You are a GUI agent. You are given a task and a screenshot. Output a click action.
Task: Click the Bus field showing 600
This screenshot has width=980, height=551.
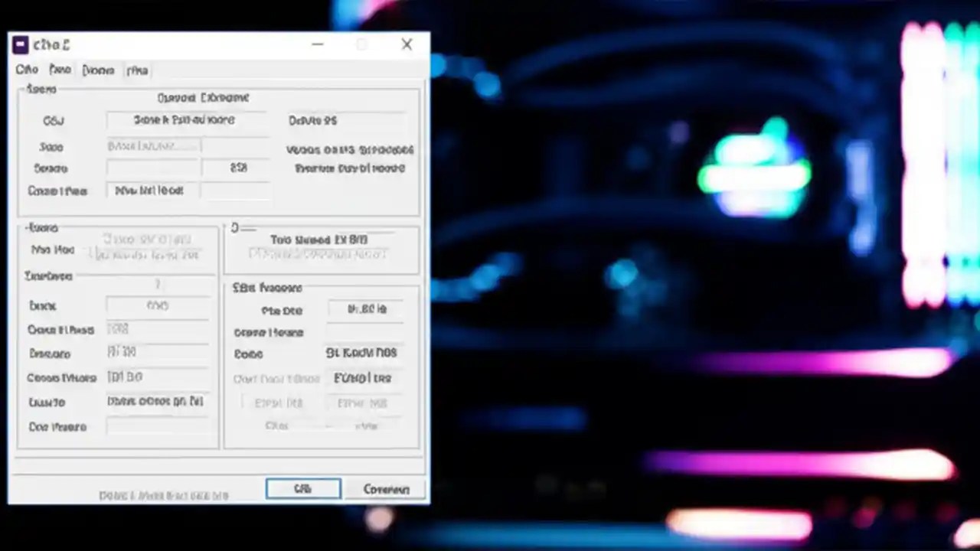coord(157,305)
